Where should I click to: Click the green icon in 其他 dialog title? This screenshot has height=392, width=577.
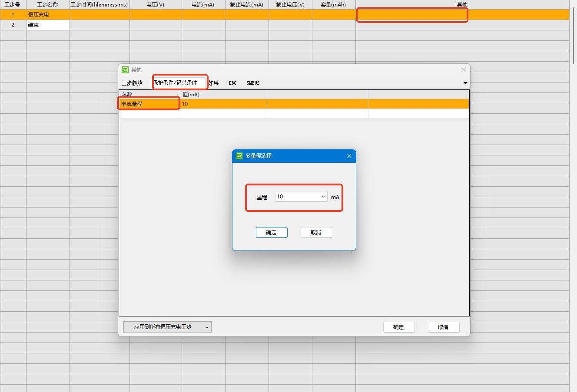[x=125, y=70]
